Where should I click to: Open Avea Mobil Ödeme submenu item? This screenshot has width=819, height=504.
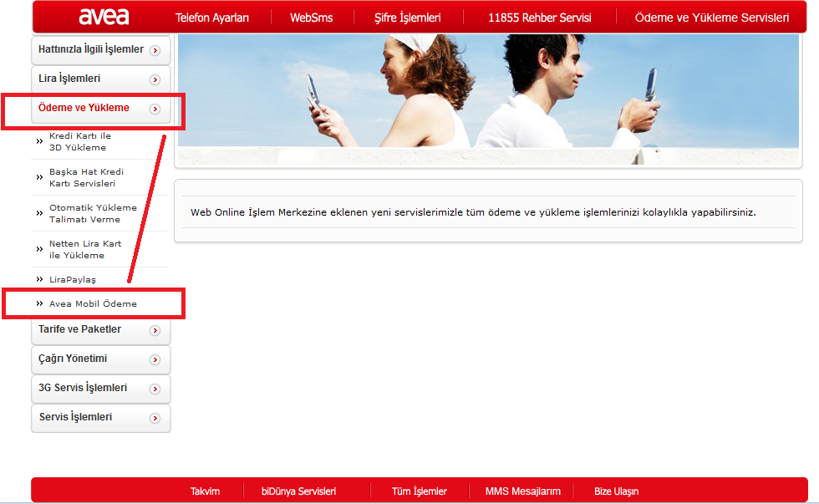click(93, 304)
